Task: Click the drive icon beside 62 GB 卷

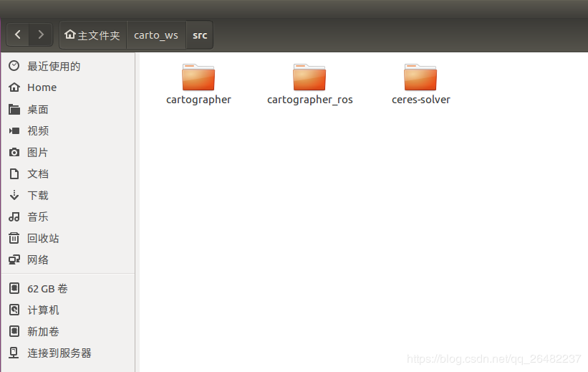Action: coord(14,288)
